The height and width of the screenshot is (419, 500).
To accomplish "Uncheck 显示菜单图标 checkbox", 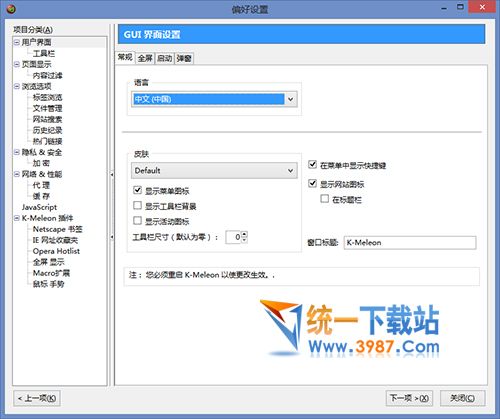I will point(137,190).
